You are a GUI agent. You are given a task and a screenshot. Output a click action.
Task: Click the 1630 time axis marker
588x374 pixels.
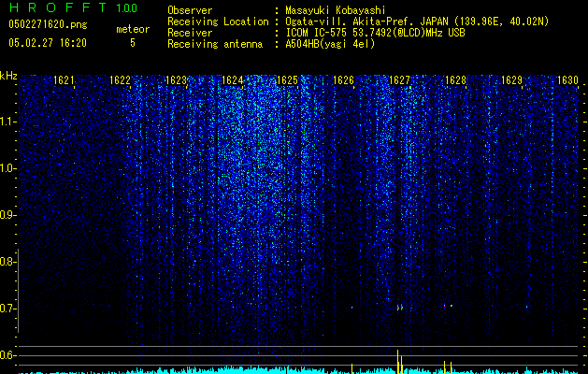click(x=567, y=80)
